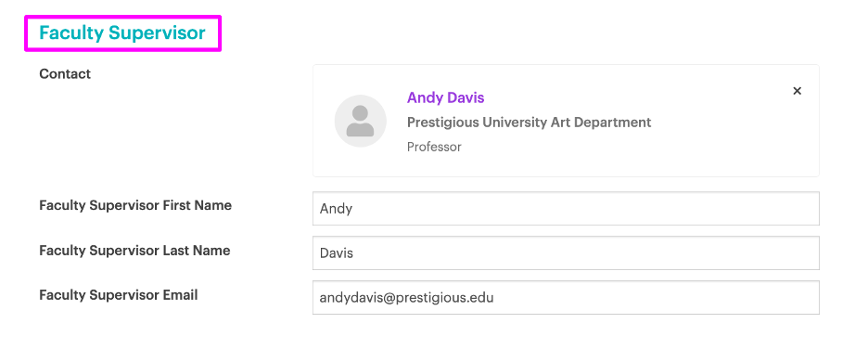Select the Faculty Supervisor section heading

[122, 33]
